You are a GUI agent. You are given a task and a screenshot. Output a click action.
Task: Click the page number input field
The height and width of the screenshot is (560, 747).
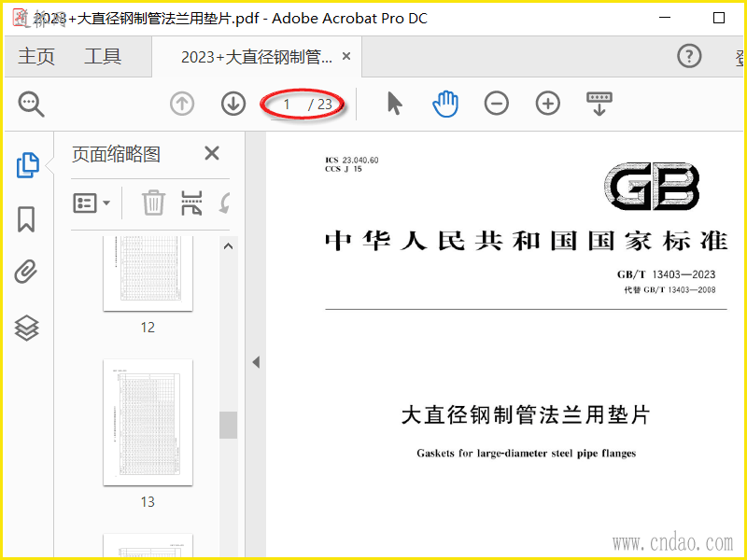[x=288, y=105]
